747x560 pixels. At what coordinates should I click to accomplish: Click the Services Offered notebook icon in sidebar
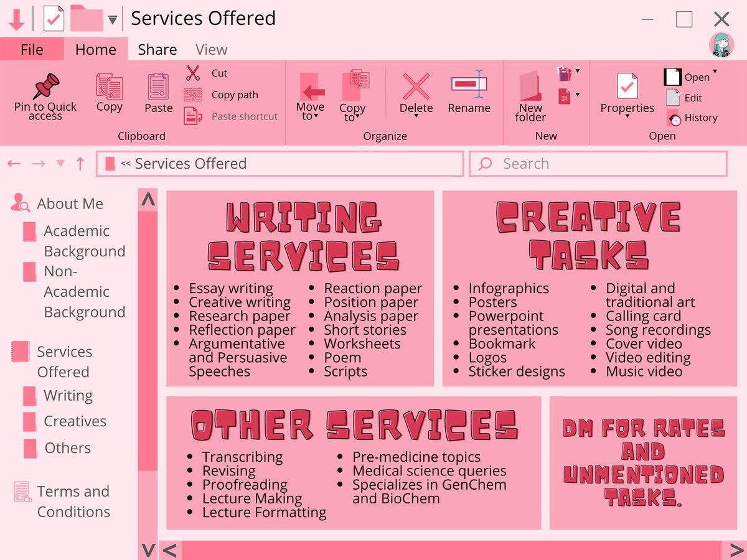[x=20, y=352]
